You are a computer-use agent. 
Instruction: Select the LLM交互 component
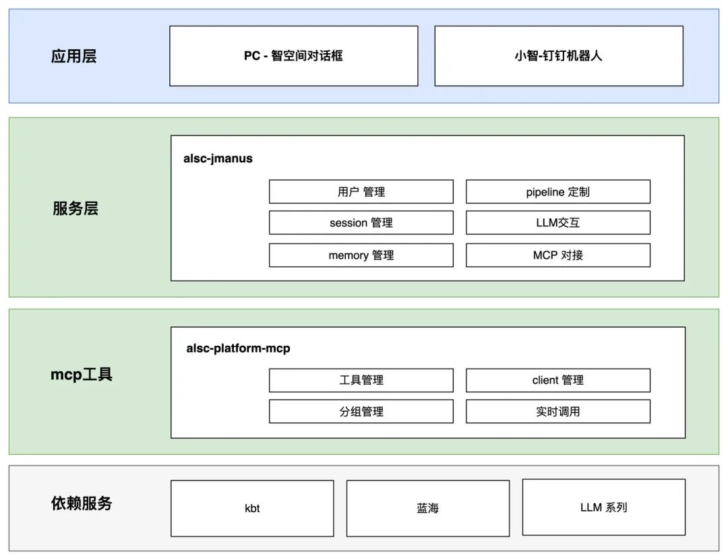tap(557, 222)
